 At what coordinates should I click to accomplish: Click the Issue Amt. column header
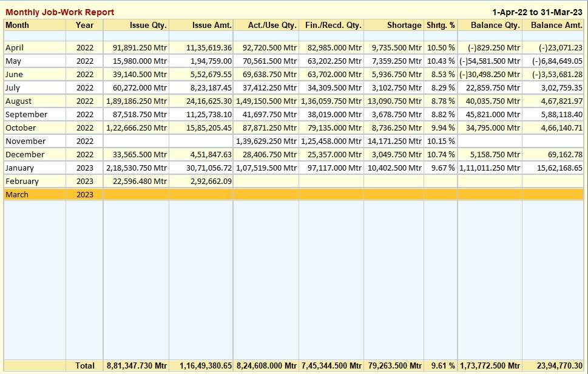click(x=212, y=25)
